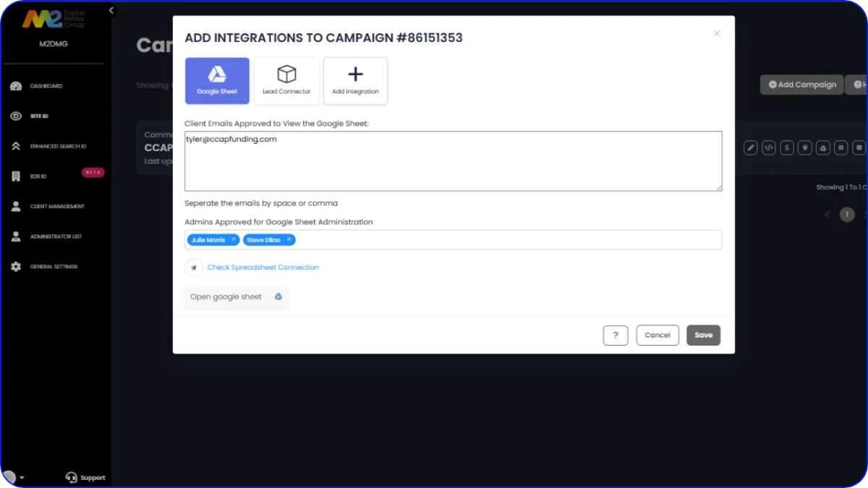
Task: Click the pencil edit icon on the campaign row
Action: [751, 147]
